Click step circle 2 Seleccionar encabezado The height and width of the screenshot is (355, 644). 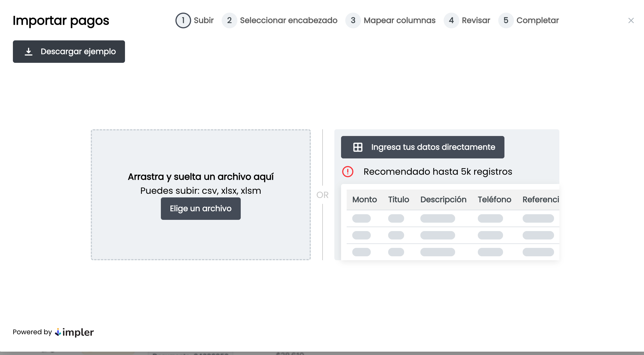click(x=229, y=20)
